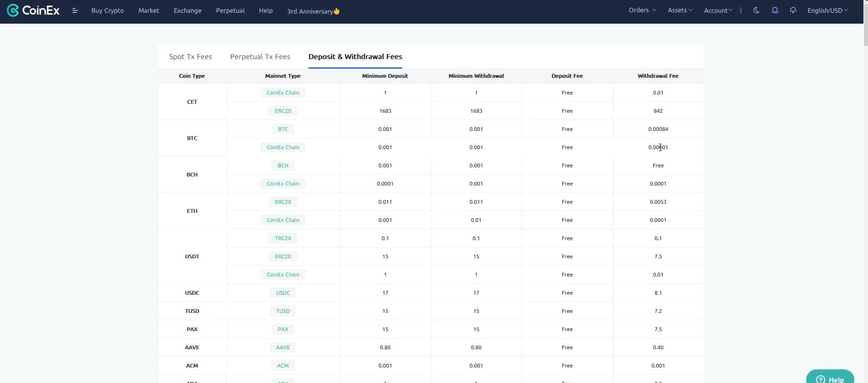The image size is (868, 383).
Task: Go to Buy Crypto page
Action: (x=107, y=10)
